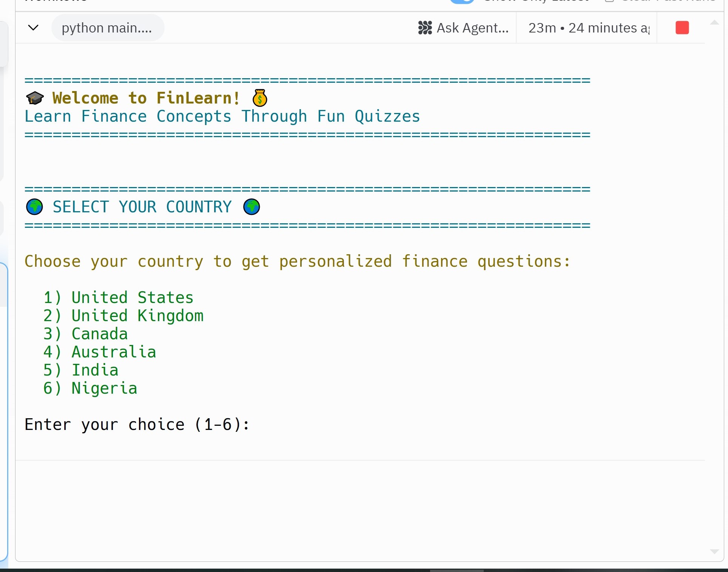Click the Welcome to FinLearn heading

146,98
